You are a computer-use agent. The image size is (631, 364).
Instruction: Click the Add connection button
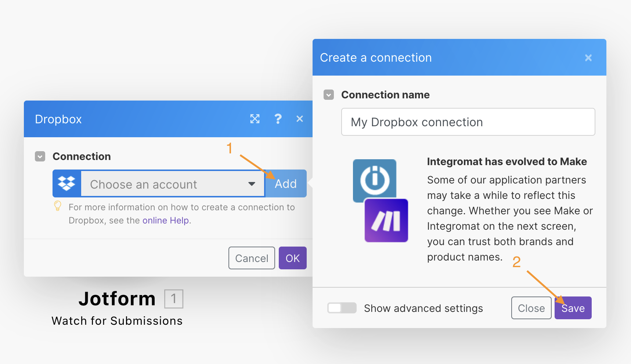coord(286,183)
